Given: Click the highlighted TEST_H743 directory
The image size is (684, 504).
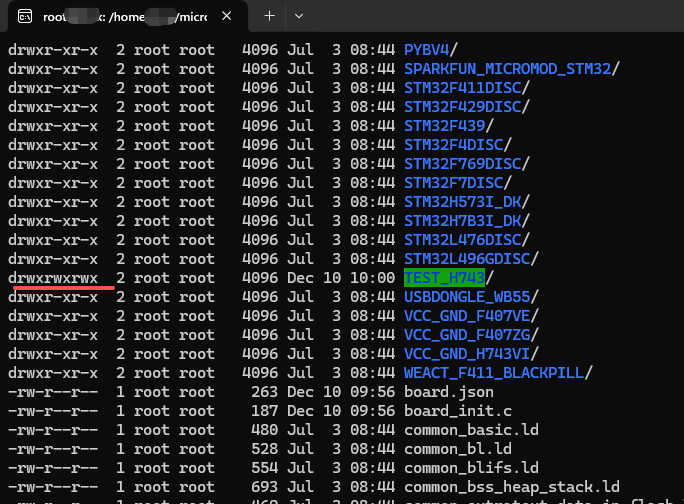Looking at the screenshot, I should [x=444, y=278].
